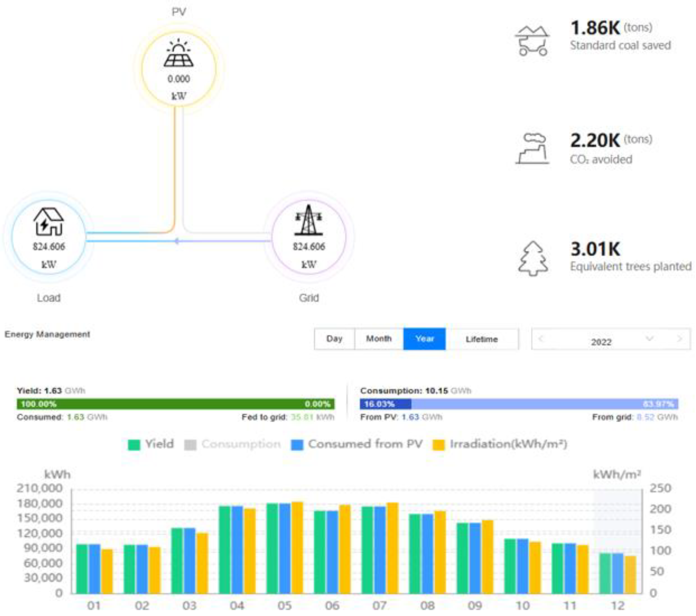Advance to next year with right arrow

click(680, 339)
